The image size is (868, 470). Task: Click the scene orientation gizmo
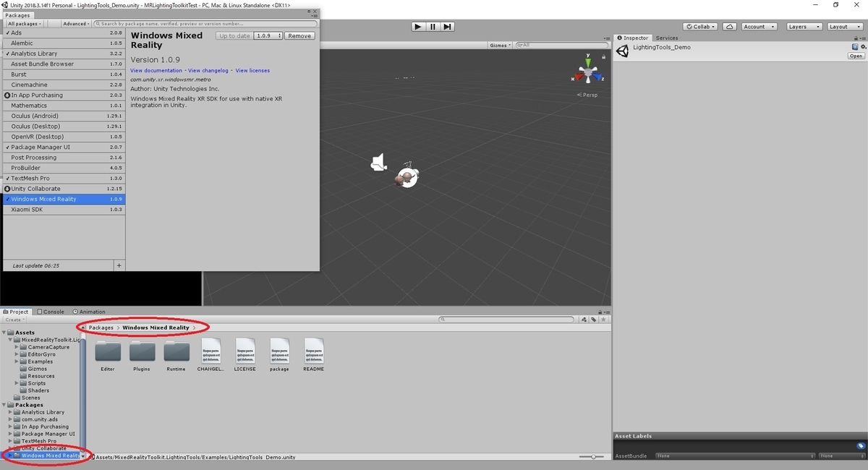pos(588,72)
